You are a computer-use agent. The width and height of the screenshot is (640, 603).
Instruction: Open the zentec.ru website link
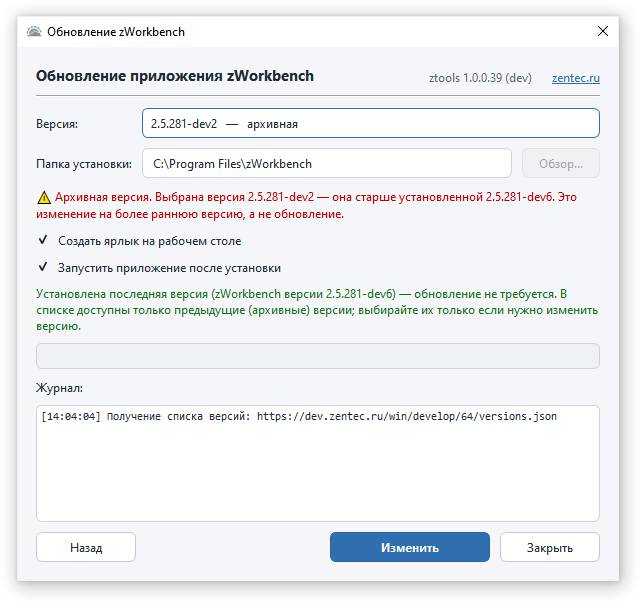pos(576,78)
